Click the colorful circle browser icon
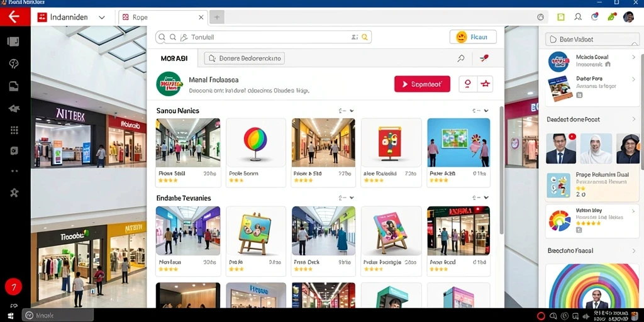644x322 pixels. [595, 17]
